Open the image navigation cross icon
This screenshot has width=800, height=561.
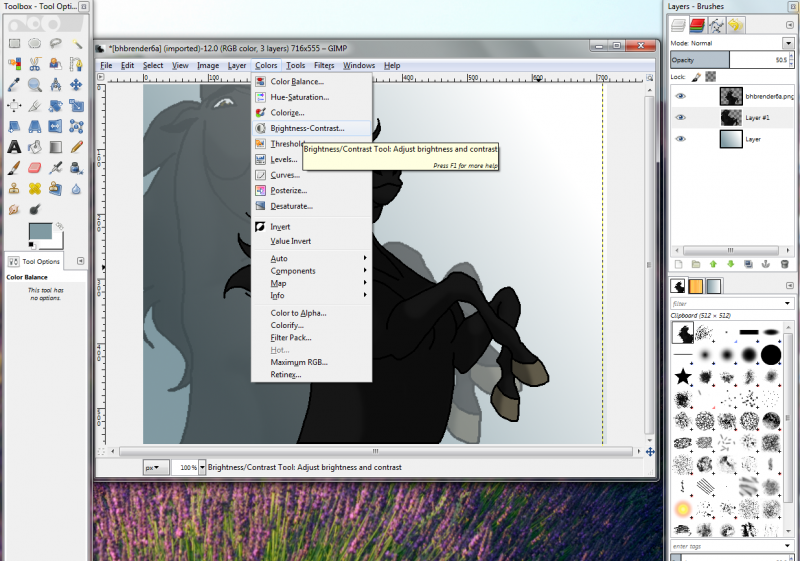click(x=650, y=451)
